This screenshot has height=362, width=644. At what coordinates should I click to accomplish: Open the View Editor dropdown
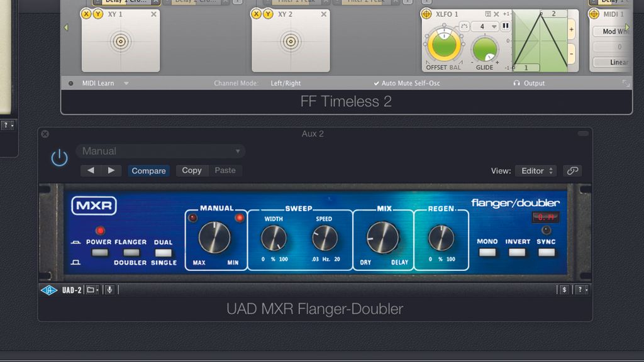point(535,170)
